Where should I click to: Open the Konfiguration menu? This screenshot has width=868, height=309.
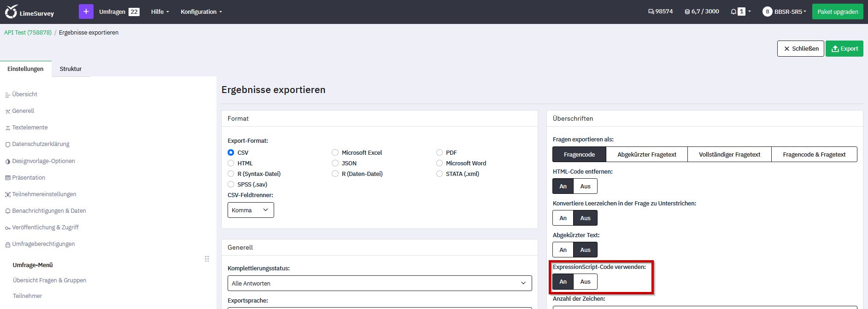(x=201, y=12)
